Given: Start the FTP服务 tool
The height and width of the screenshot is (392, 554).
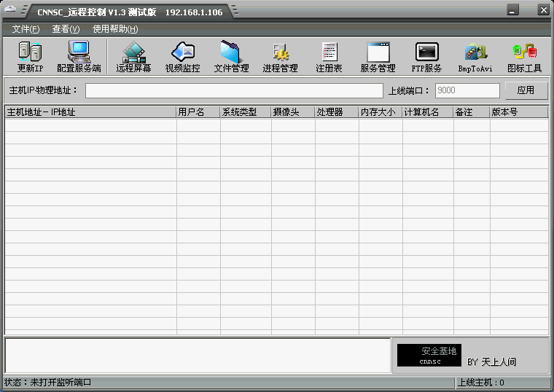Looking at the screenshot, I should point(426,57).
